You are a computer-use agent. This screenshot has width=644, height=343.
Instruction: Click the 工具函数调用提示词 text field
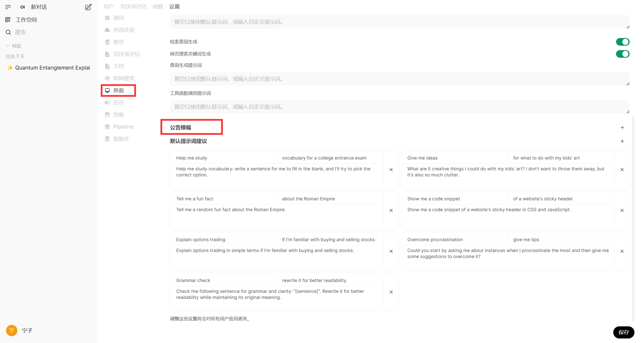(x=399, y=107)
